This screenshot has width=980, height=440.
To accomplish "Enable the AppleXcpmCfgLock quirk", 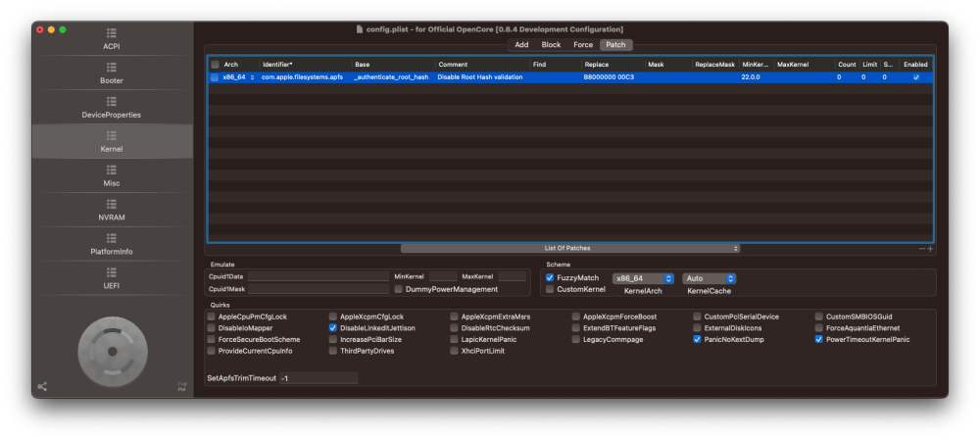I will click(x=334, y=317).
